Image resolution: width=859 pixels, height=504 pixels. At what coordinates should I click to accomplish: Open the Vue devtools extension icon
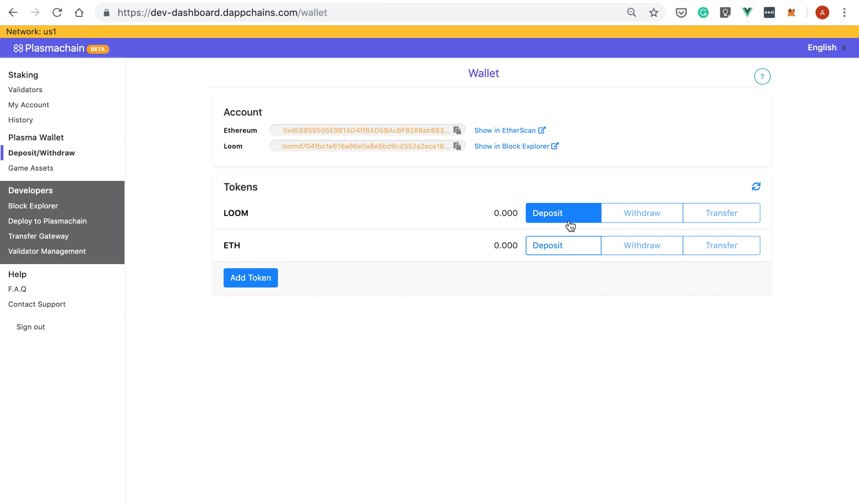click(x=747, y=13)
